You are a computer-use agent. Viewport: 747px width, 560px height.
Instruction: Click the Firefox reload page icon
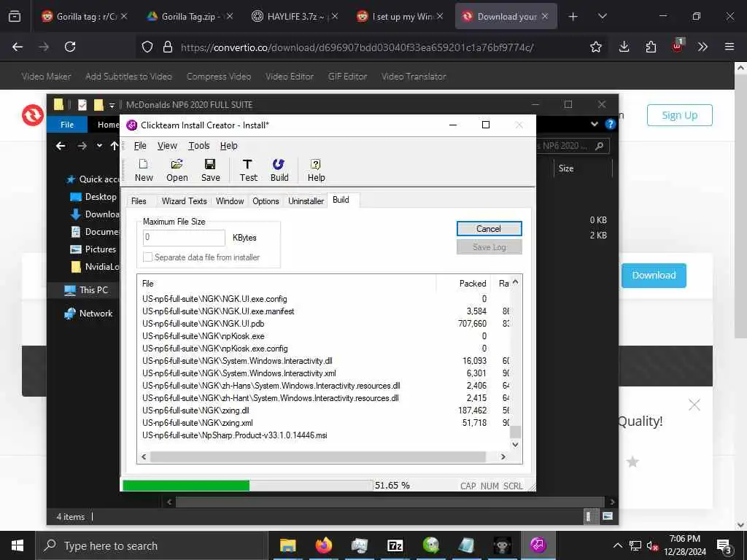tap(70, 47)
